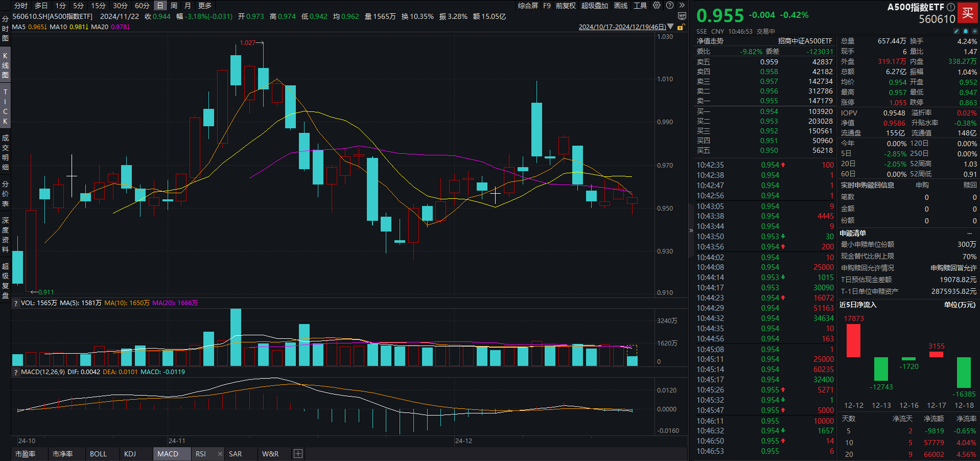Toggle 前复权 price adjustment mode
The image size is (980, 461).
coord(566,6)
